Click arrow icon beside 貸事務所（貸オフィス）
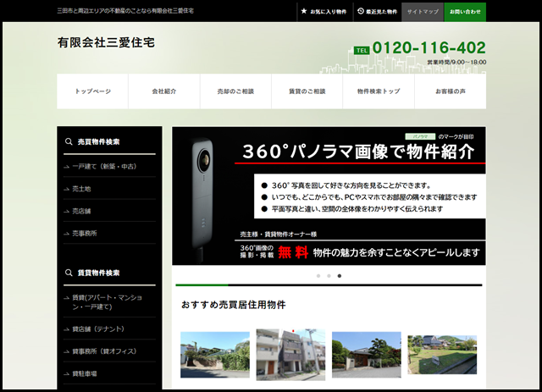 [67, 351]
